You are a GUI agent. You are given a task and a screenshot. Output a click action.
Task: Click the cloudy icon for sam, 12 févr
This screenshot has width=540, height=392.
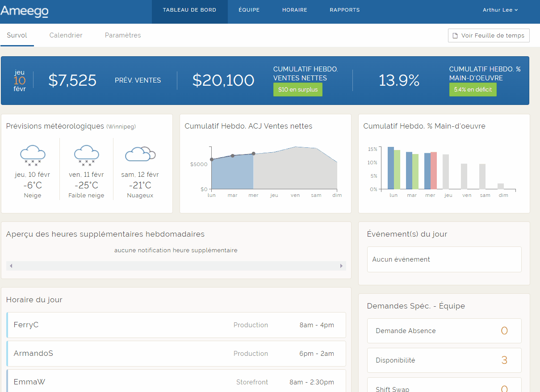click(x=140, y=154)
